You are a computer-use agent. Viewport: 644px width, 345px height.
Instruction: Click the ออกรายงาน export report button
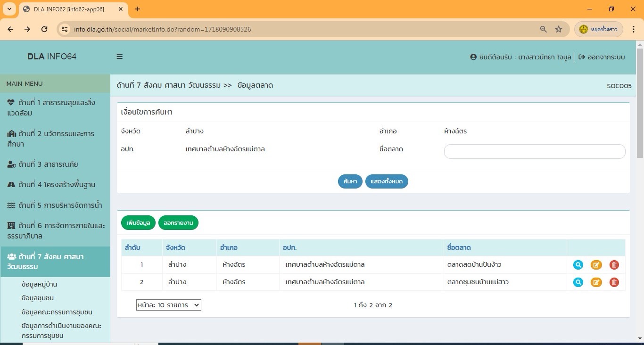coord(178,223)
